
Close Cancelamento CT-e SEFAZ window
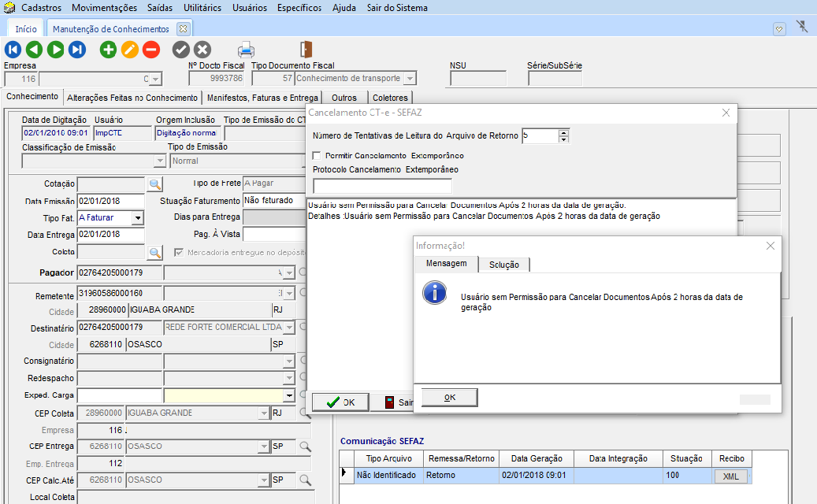[726, 113]
